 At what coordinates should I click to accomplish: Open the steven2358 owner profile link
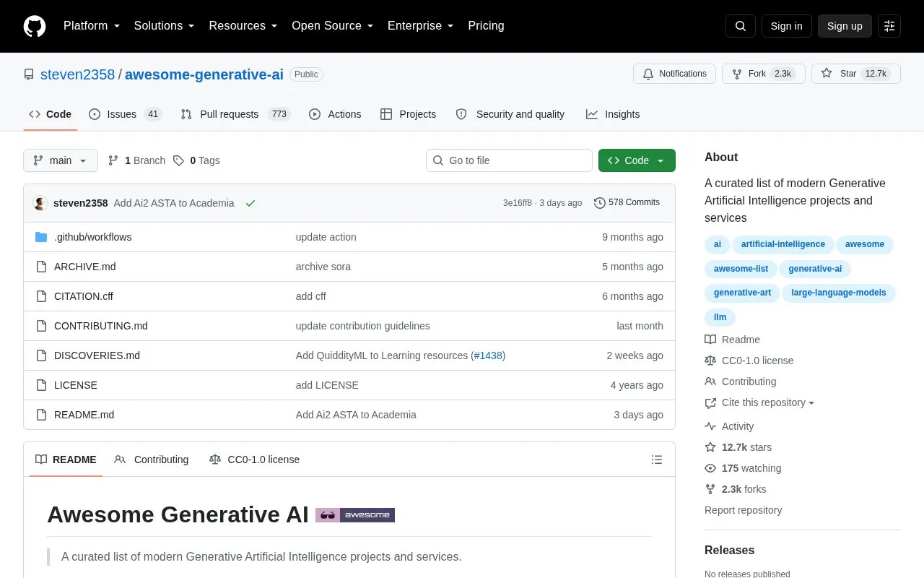tap(78, 74)
